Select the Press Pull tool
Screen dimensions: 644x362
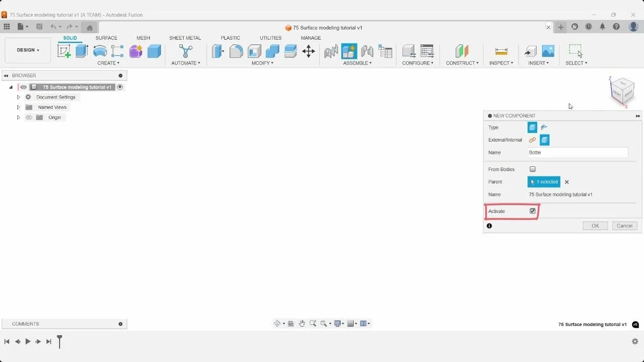click(x=218, y=51)
